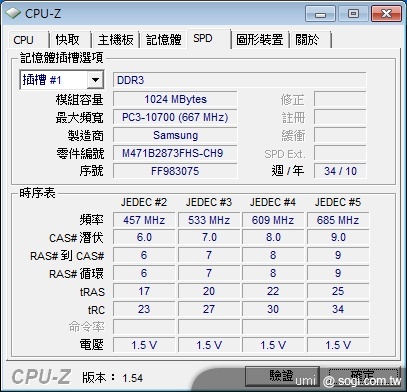Minimize the CPU-Z window
407x392 pixels.
[321, 14]
